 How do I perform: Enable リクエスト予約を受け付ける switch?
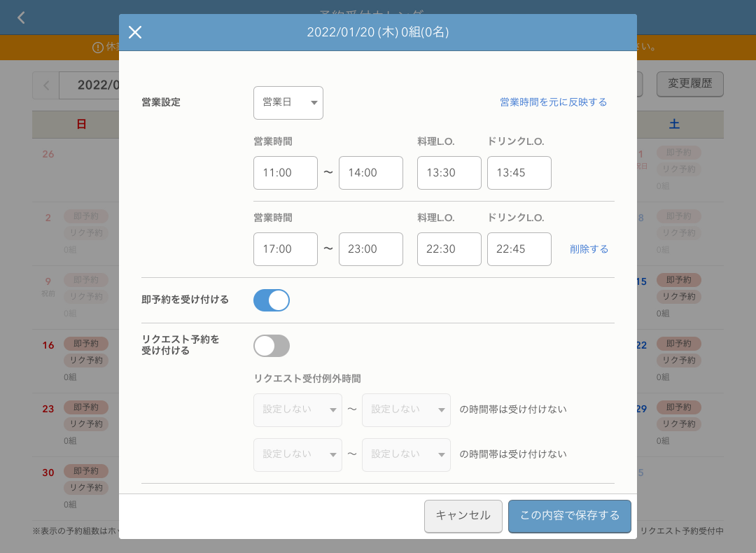point(272,346)
